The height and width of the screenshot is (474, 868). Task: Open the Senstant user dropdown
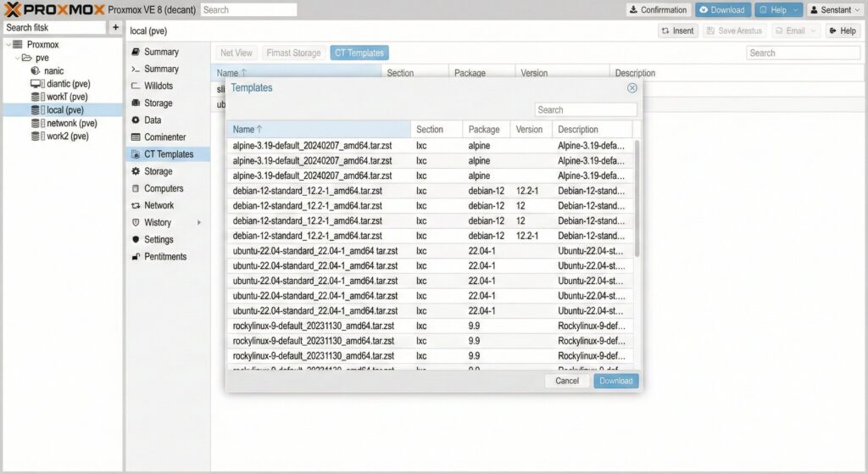click(x=835, y=10)
